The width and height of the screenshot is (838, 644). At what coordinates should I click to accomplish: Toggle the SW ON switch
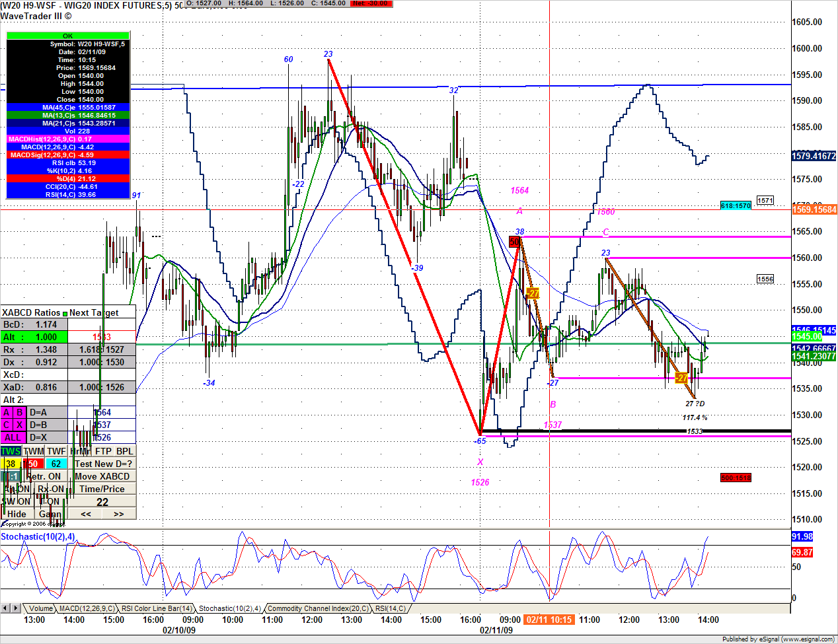pos(18,501)
